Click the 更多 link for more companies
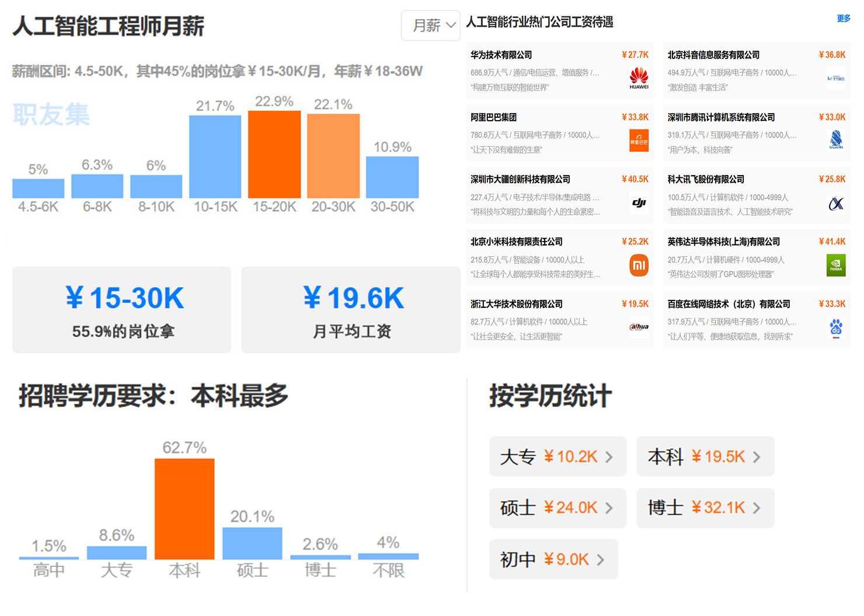Viewport: 864px width, 616px height. [844, 19]
